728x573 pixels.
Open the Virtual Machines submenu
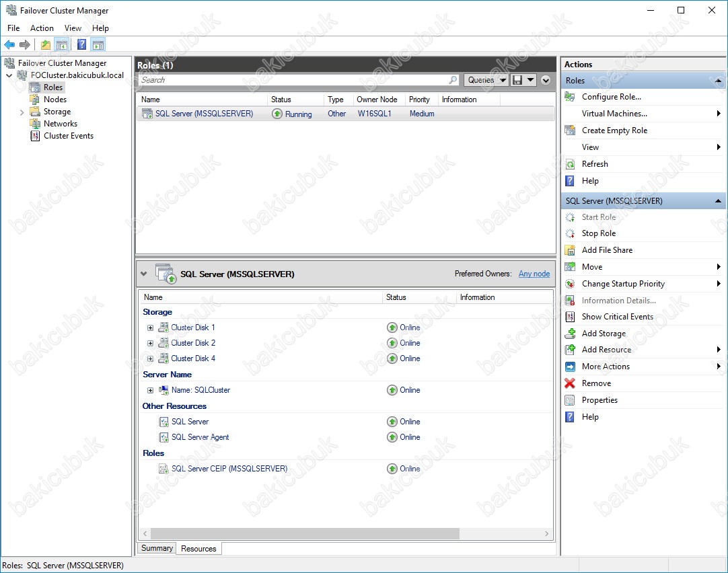tap(643, 113)
